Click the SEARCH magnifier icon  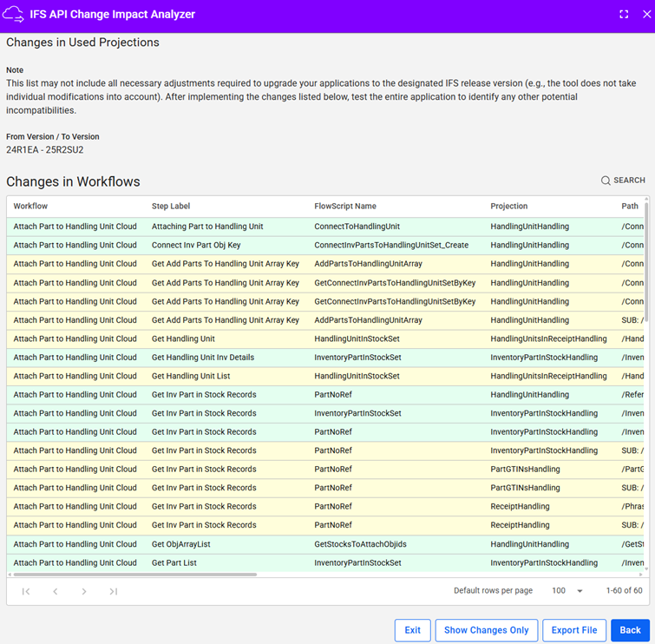tap(606, 181)
